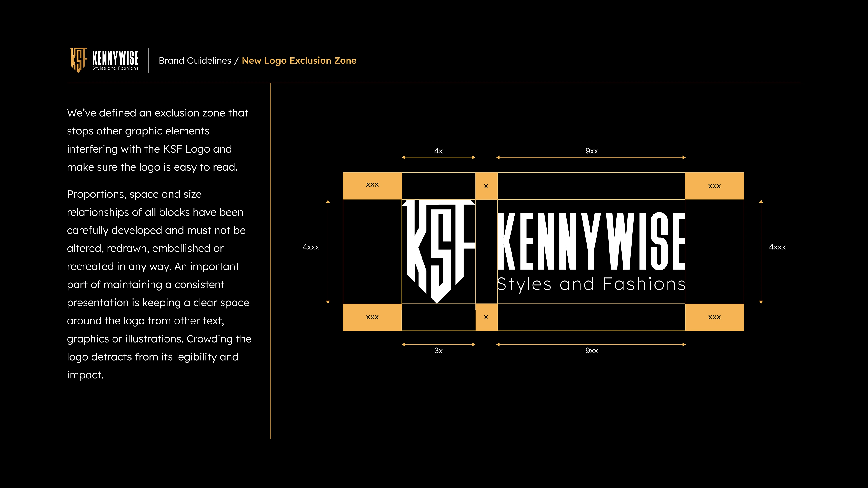Click the line 'interfering with the KSF Logo and'
868x488 pixels.
coord(149,149)
